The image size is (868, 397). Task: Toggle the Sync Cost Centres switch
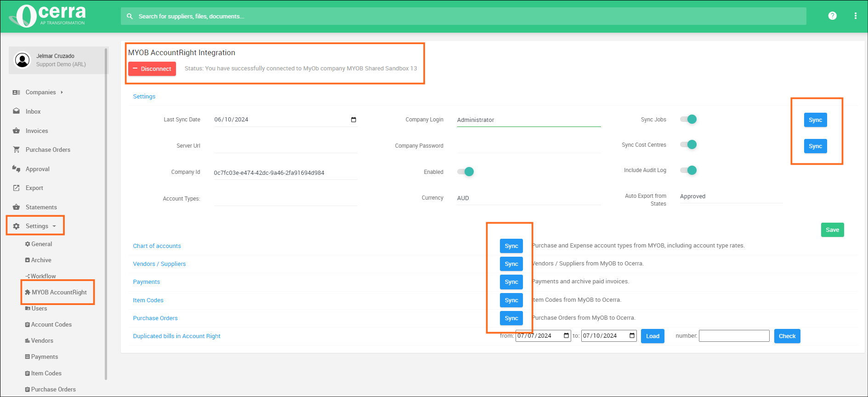(689, 144)
